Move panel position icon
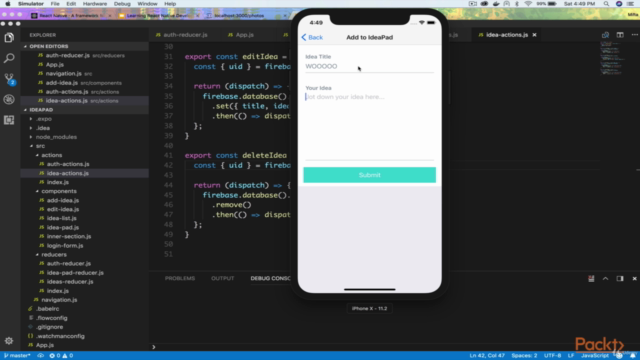Image resolution: width=640 pixels, height=360 pixels. (620, 278)
